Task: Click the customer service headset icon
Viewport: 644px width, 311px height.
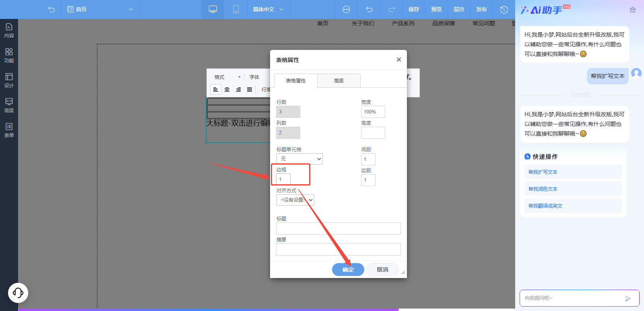Action: coord(18,292)
